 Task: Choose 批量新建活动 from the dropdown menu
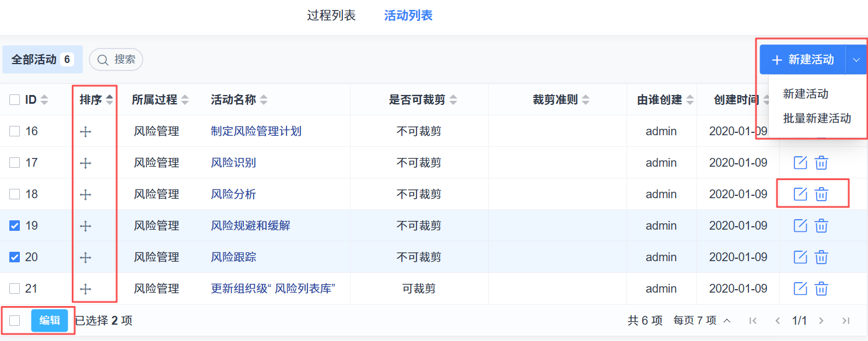coord(817,118)
